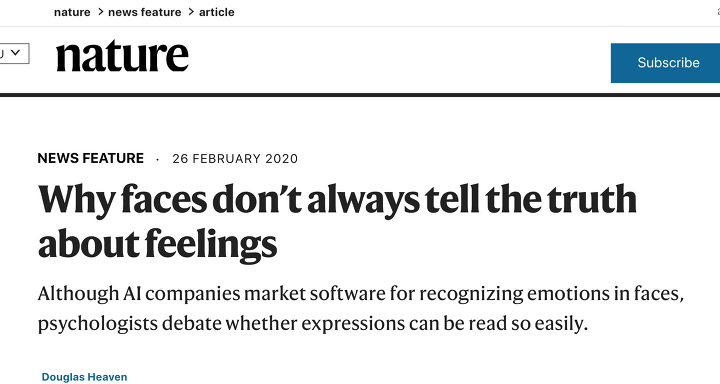This screenshot has height=384, width=720.
Task: Open author Douglas Heaven's link
Action: (84, 377)
